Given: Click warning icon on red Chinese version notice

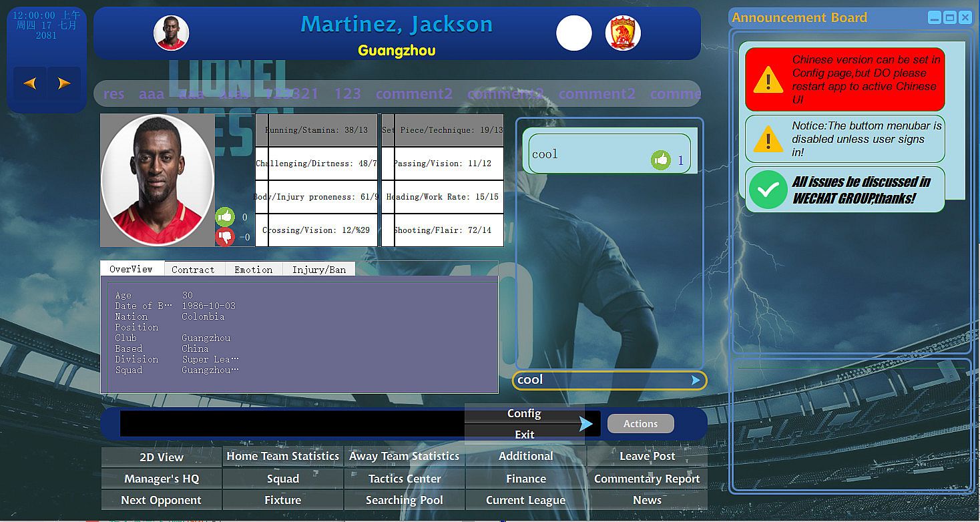Looking at the screenshot, I should [x=768, y=79].
